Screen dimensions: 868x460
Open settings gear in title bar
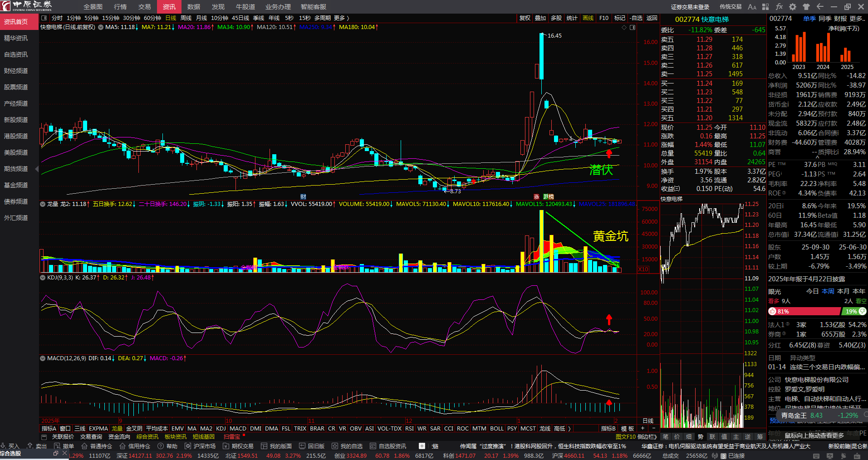(793, 7)
